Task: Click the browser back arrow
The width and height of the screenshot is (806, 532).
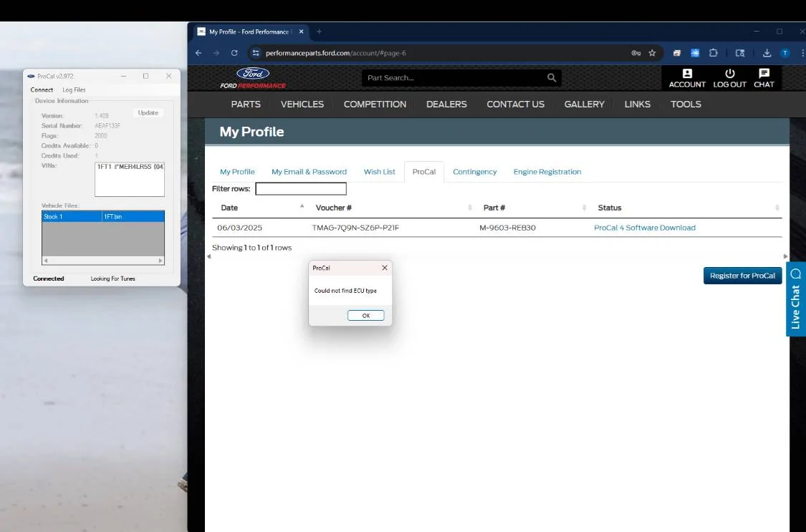Action: pyautogui.click(x=198, y=53)
